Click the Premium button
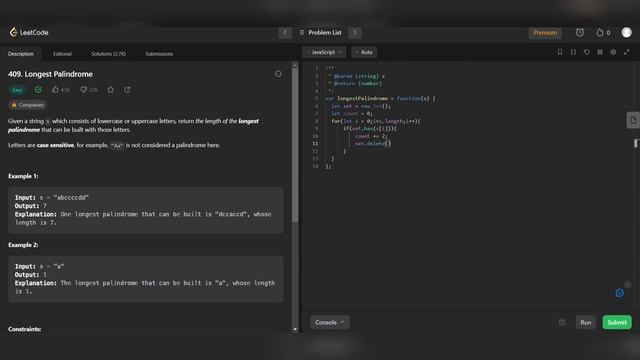The image size is (640, 360). pyautogui.click(x=545, y=33)
